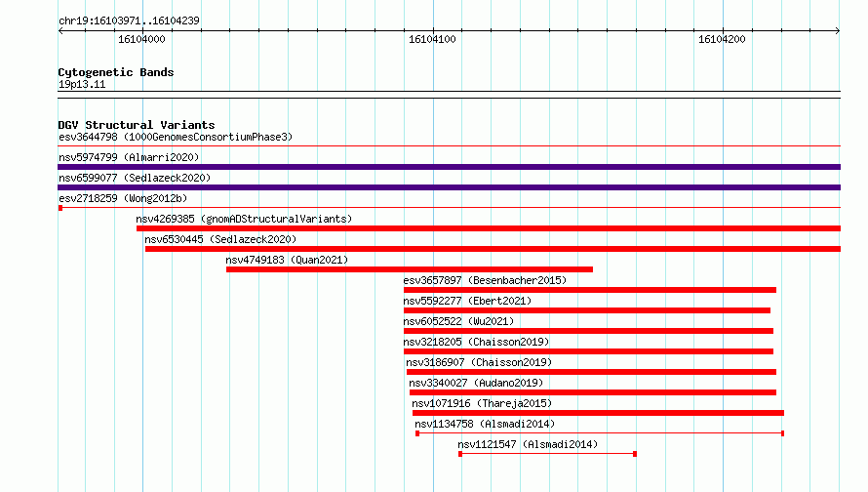
Task: Click the nsv5592277 (Ebert2021) label
Action: tap(467, 301)
